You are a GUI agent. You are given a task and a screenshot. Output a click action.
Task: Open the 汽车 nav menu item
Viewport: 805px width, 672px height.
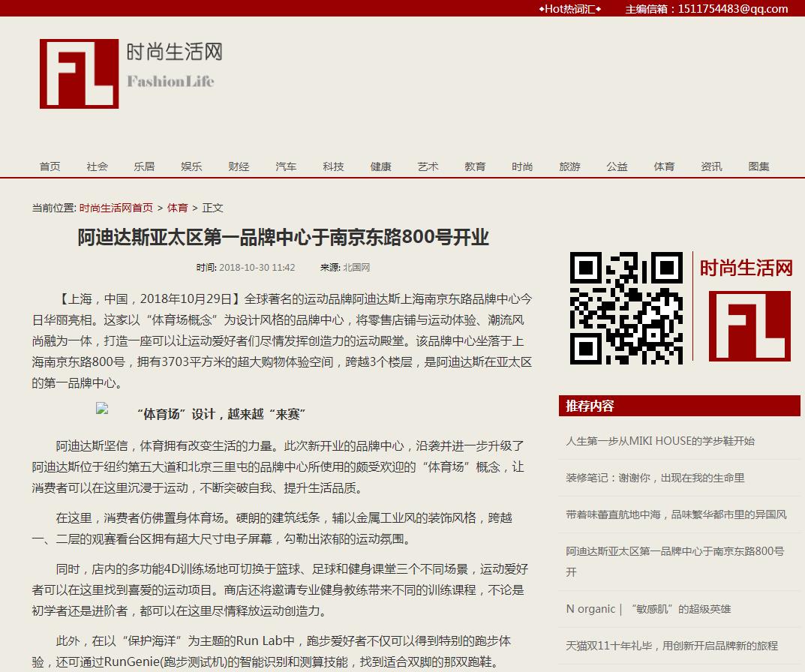pyautogui.click(x=286, y=166)
